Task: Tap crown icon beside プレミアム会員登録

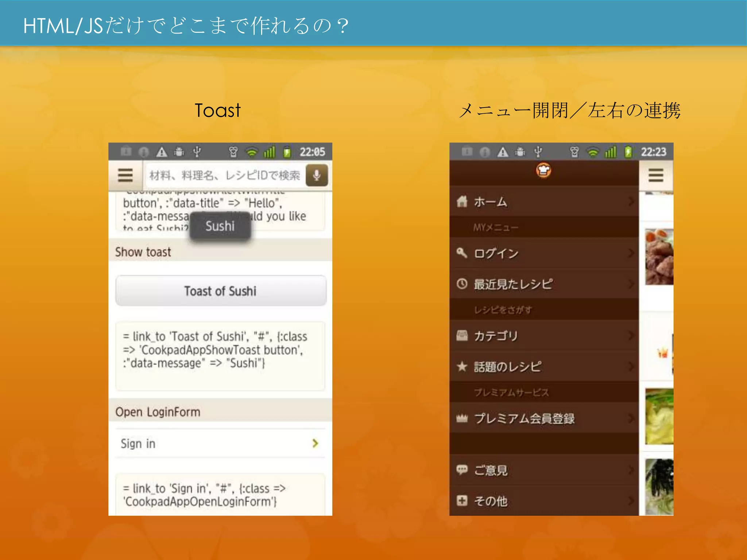Action: pyautogui.click(x=462, y=419)
